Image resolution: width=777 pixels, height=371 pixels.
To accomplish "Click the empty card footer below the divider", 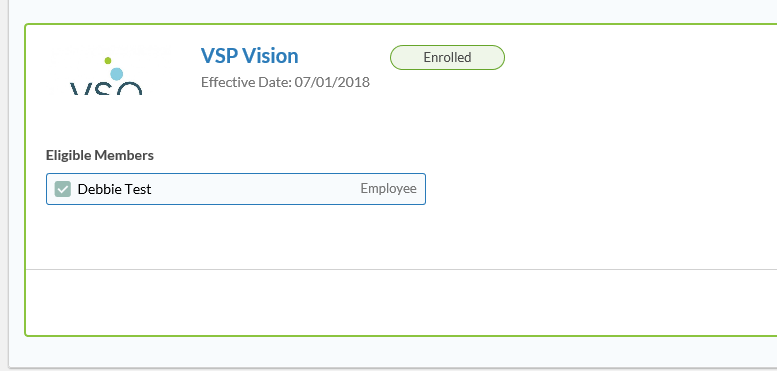I will click(x=401, y=302).
